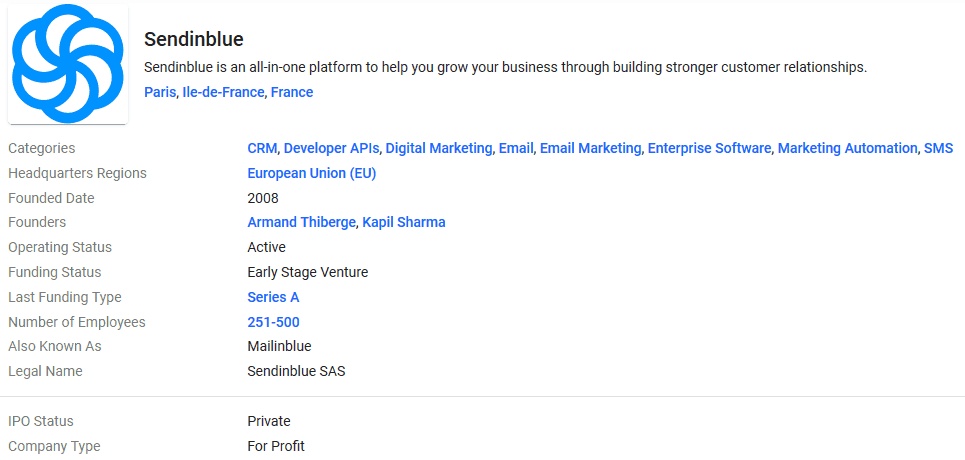Follow the France country link
The width and height of the screenshot is (965, 460).
tap(292, 92)
